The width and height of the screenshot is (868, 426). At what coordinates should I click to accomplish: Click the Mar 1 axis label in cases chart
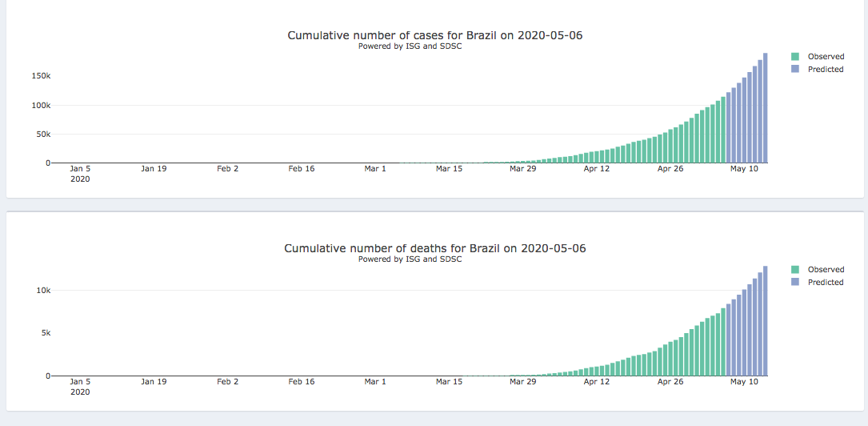coord(375,169)
